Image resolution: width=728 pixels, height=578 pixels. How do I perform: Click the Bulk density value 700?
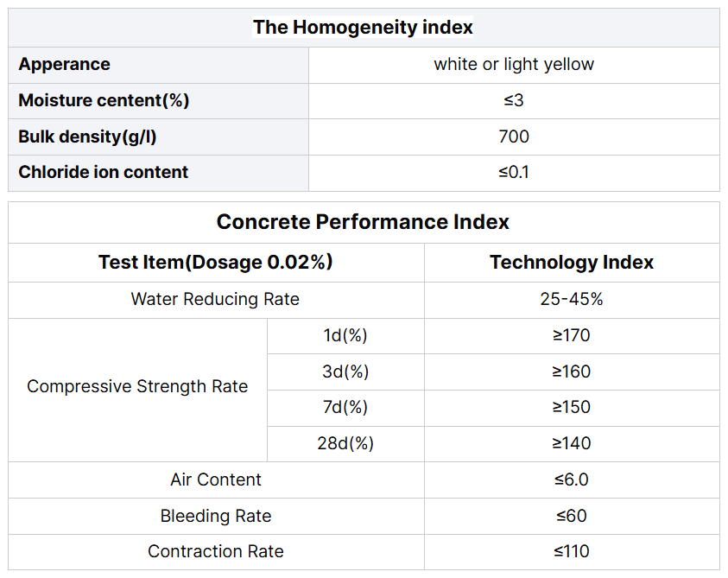[x=514, y=137]
